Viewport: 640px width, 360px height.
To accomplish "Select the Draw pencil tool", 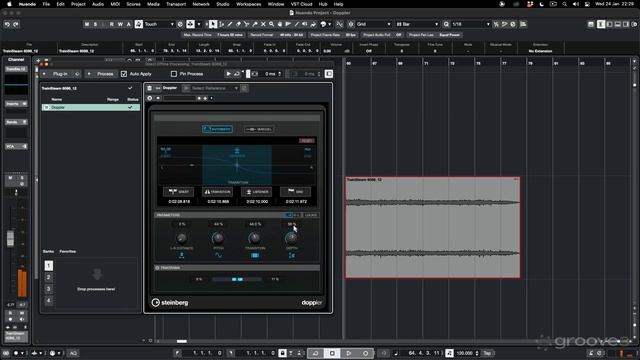I will click(230, 24).
